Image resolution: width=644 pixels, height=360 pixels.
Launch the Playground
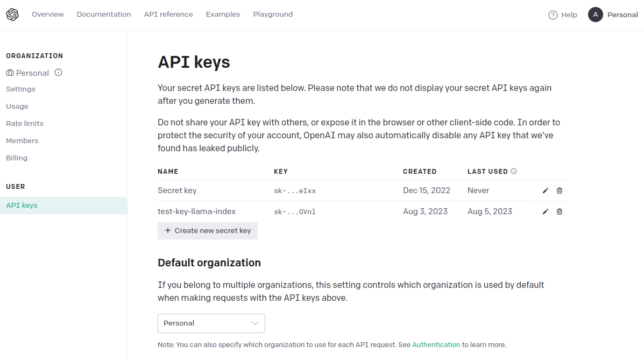[x=273, y=15]
